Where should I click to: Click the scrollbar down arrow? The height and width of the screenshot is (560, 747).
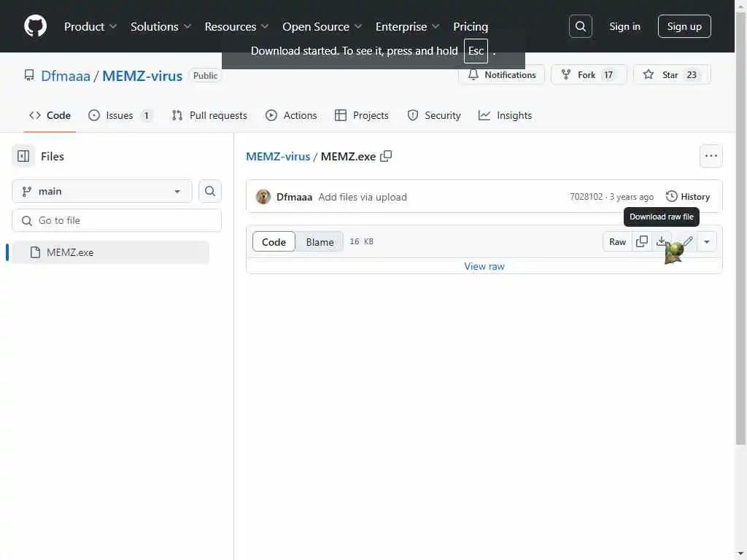pos(740,554)
